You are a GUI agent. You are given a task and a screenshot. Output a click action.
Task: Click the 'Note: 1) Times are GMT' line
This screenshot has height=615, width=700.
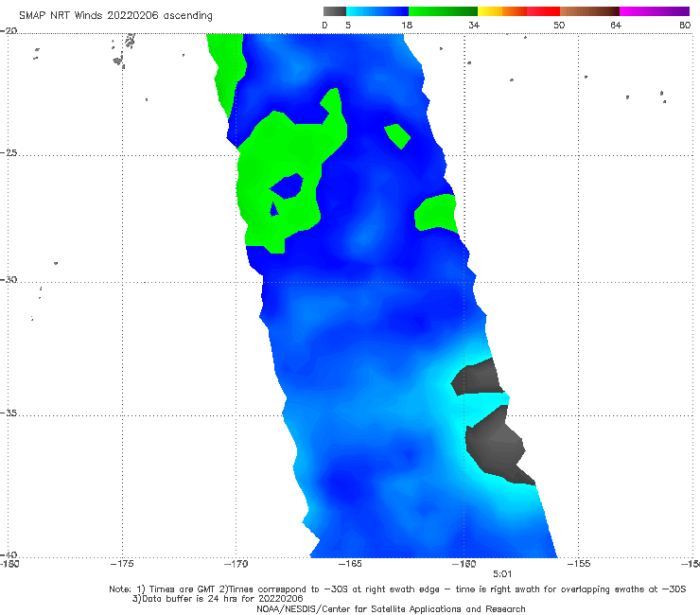397,589
